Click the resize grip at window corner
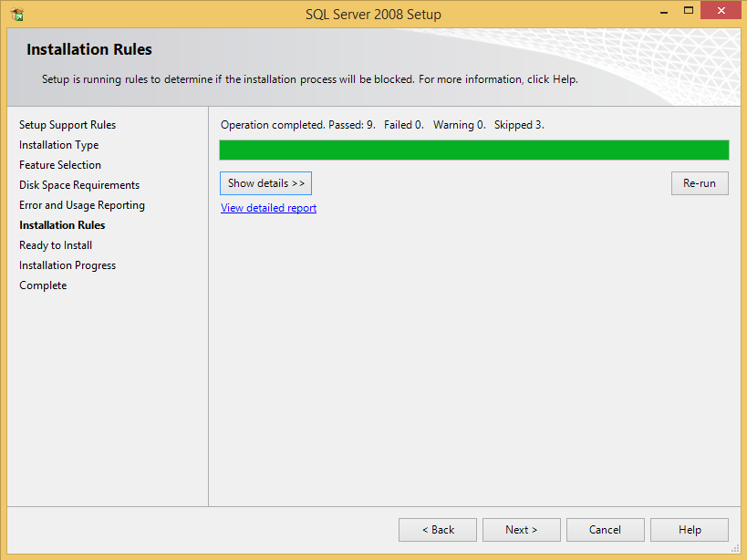This screenshot has height=560, width=747. [735, 548]
